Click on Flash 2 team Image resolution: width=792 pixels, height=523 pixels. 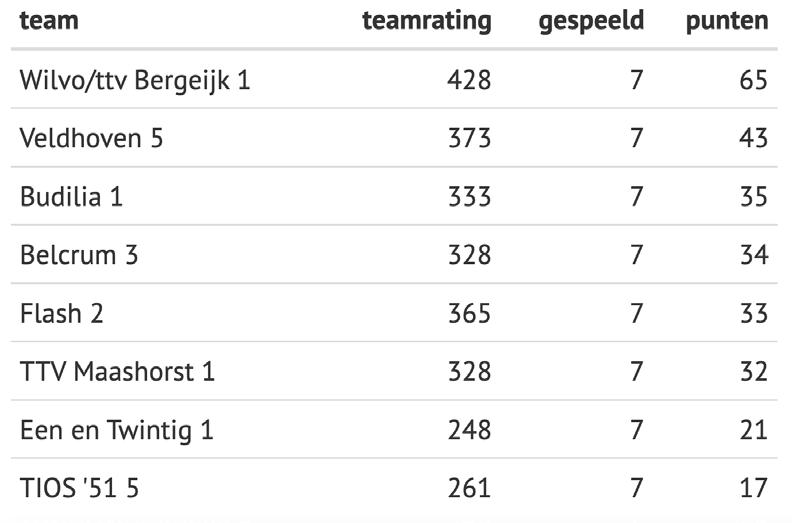coord(62,313)
